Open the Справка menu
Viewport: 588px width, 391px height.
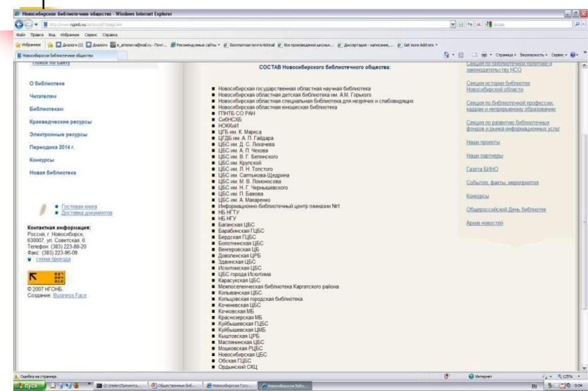pos(110,34)
